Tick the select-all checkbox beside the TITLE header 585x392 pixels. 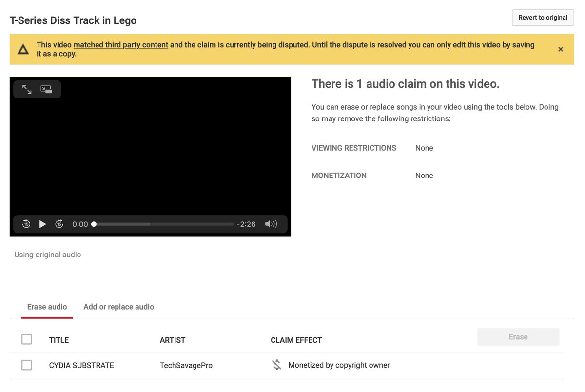click(27, 339)
